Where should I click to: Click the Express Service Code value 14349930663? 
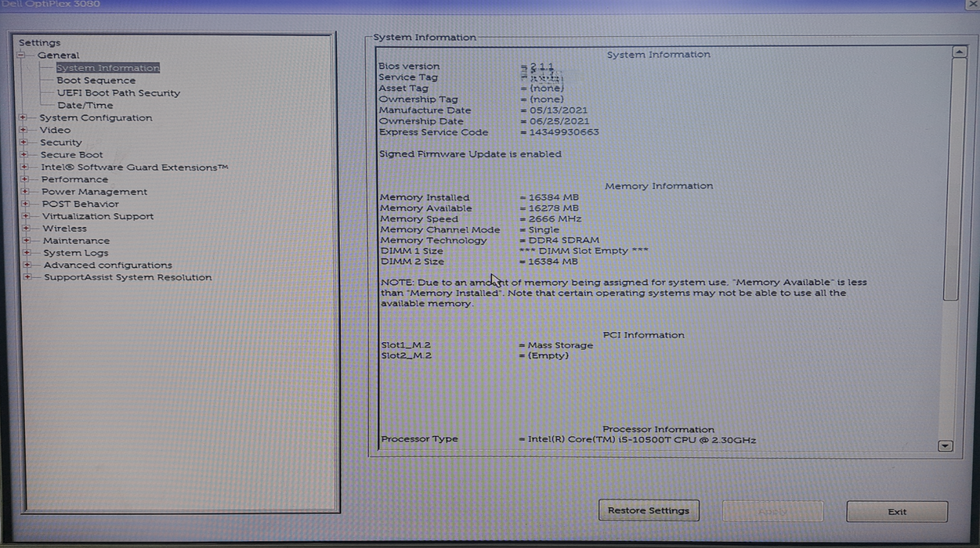(x=564, y=132)
